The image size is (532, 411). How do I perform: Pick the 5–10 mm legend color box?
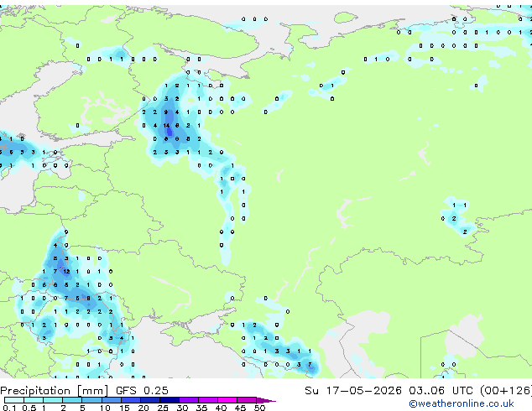click(x=91, y=400)
